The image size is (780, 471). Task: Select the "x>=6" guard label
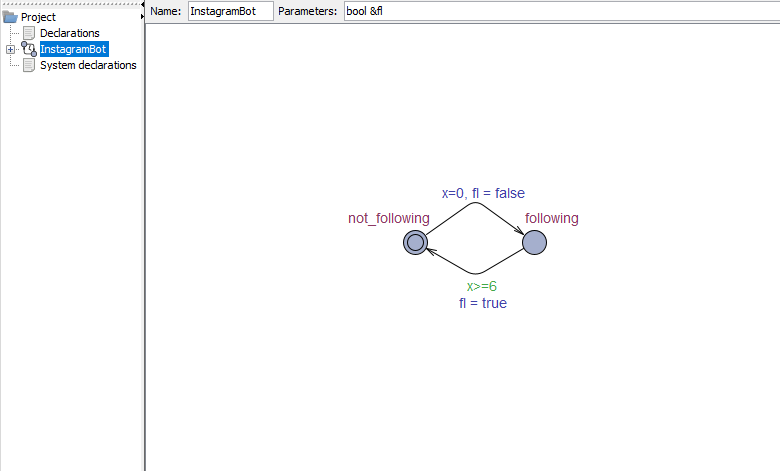482,286
